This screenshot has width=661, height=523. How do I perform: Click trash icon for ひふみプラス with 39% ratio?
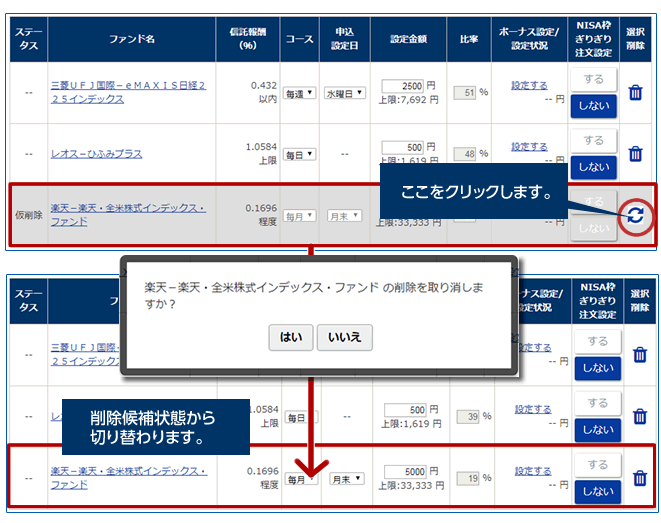(640, 416)
